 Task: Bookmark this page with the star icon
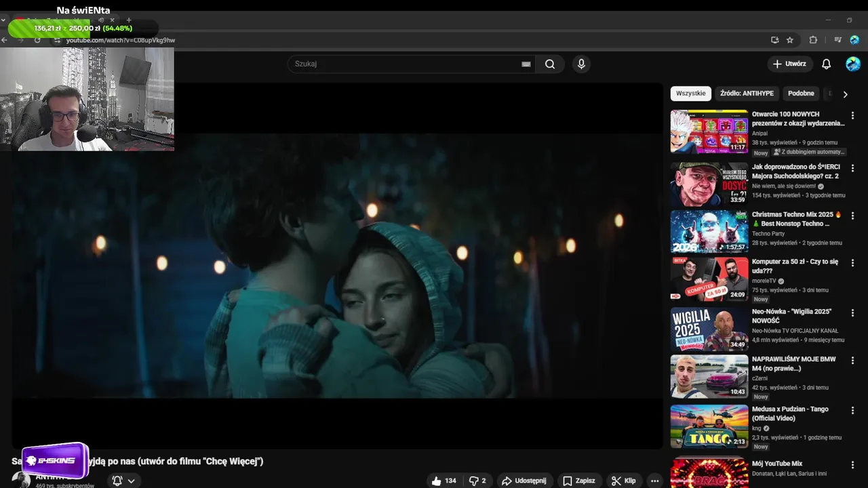(790, 40)
